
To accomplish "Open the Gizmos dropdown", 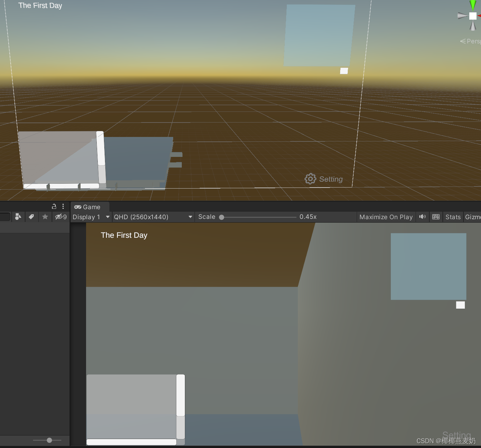I will (473, 217).
